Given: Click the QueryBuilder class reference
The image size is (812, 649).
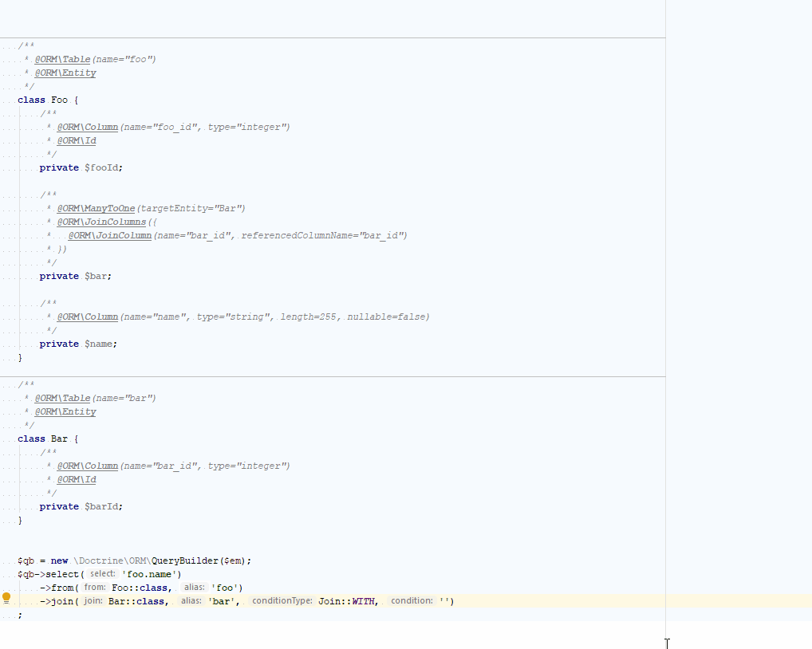Looking at the screenshot, I should 185,561.
